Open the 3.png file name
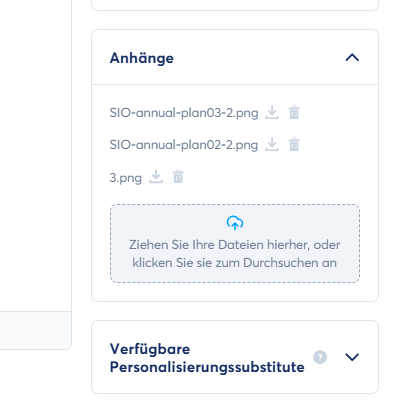The width and height of the screenshot is (407, 401). pos(126,178)
